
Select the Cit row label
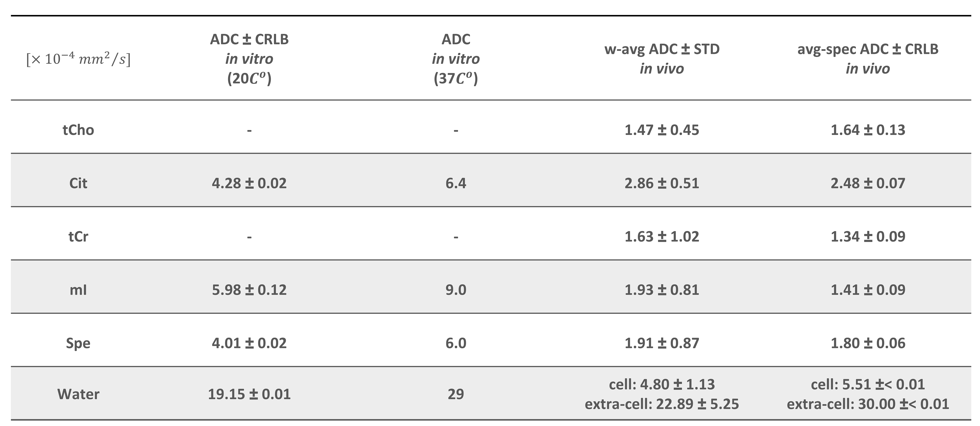[78, 183]
